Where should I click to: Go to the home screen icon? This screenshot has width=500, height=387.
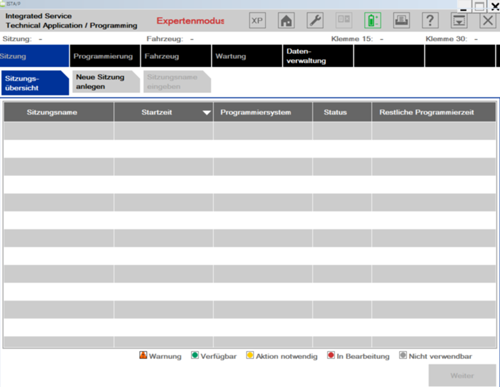(x=286, y=21)
